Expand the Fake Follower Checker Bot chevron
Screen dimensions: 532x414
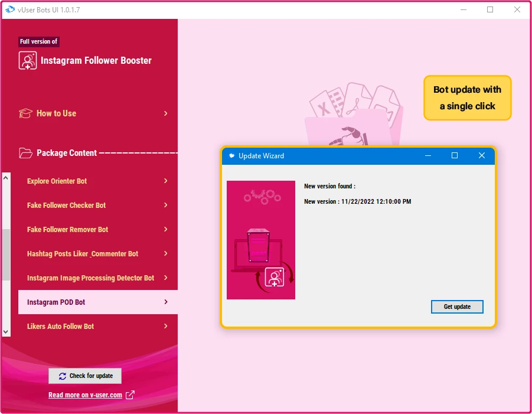pos(165,205)
